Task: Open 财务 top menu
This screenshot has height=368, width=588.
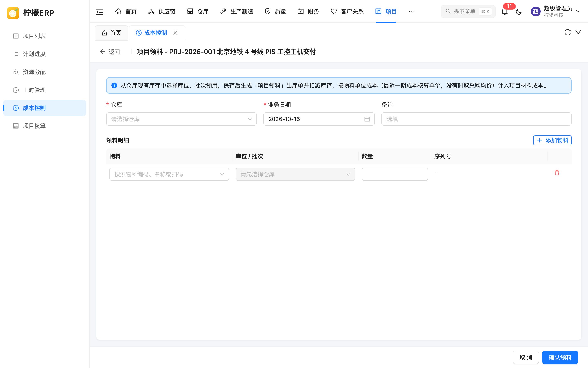Action: (308, 11)
